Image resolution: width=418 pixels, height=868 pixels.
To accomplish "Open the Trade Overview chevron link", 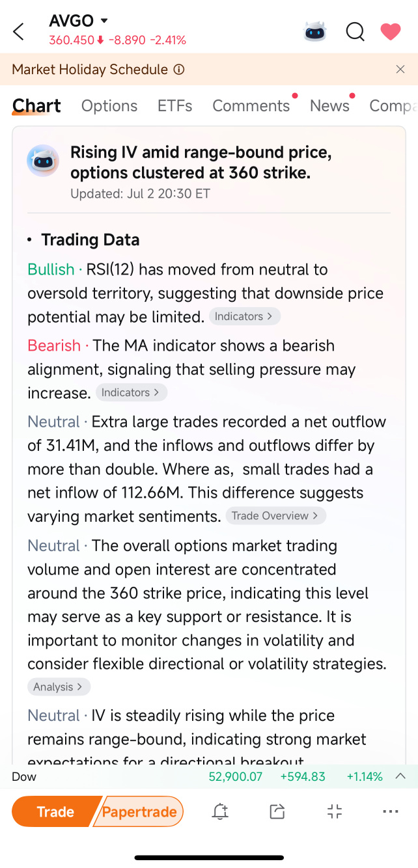I will 275,516.
